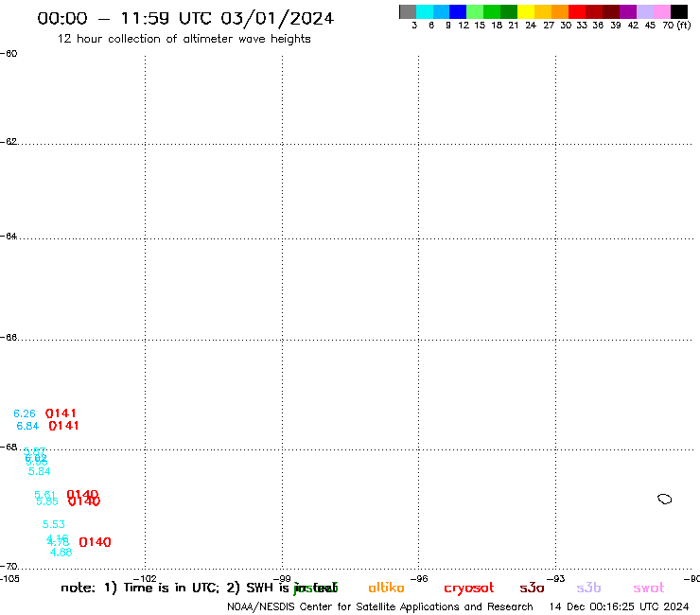Click the title "00:00 – 11:59 UTC 03/01/2024"
Image resolution: width=700 pixels, height=615 pixels.
point(185,18)
